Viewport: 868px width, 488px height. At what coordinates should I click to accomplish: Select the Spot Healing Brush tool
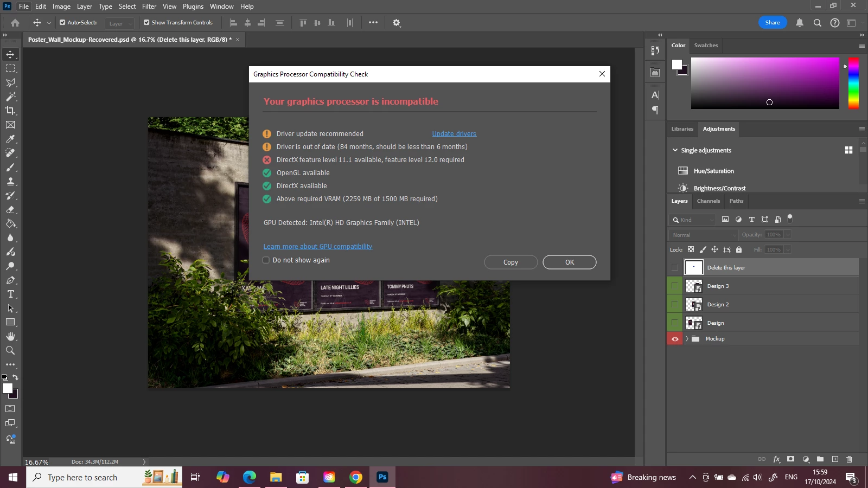(x=10, y=153)
